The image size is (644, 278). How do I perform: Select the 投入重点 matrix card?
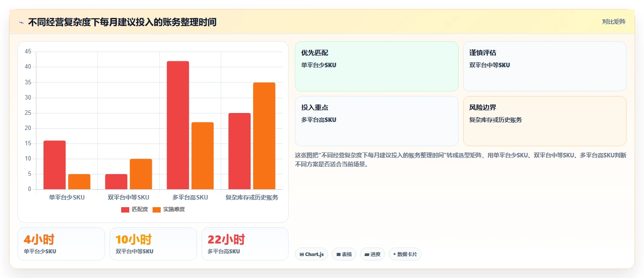coord(377,121)
